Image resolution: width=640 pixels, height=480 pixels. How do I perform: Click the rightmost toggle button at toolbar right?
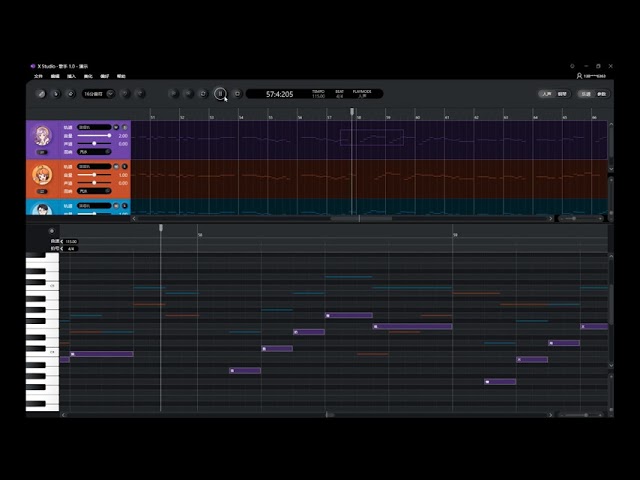coord(601,94)
